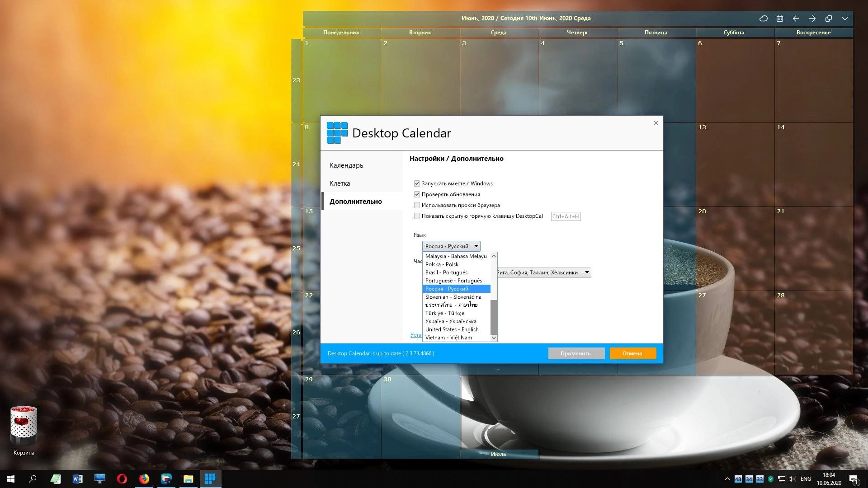Screen dimensions: 868x488
Task: Click the language list scrollbar thumb
Action: (494, 317)
